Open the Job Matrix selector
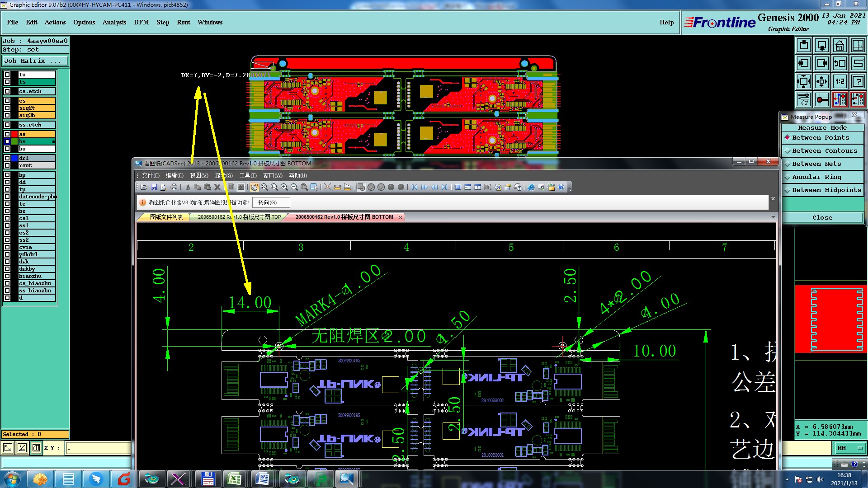Screen dimensions: 868x488 point(35,61)
